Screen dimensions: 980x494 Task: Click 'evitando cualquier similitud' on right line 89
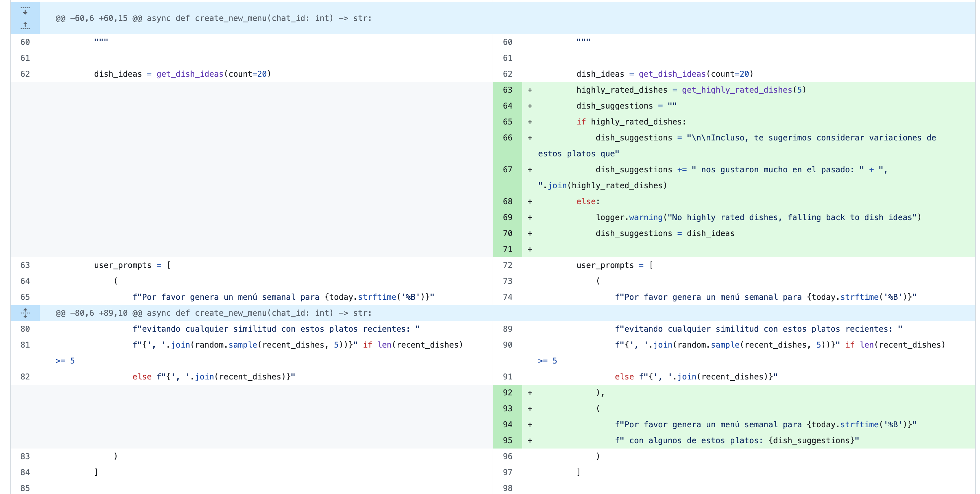click(692, 329)
